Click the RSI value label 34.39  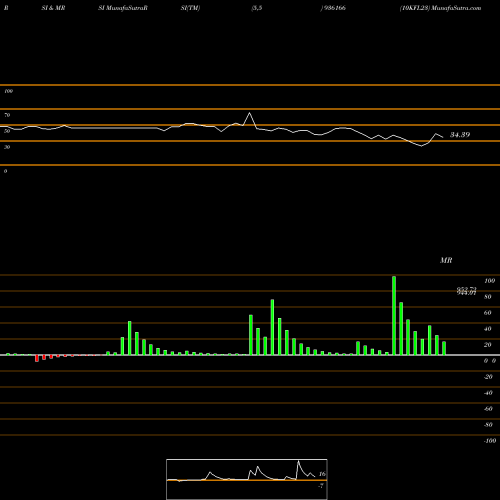pyautogui.click(x=460, y=135)
